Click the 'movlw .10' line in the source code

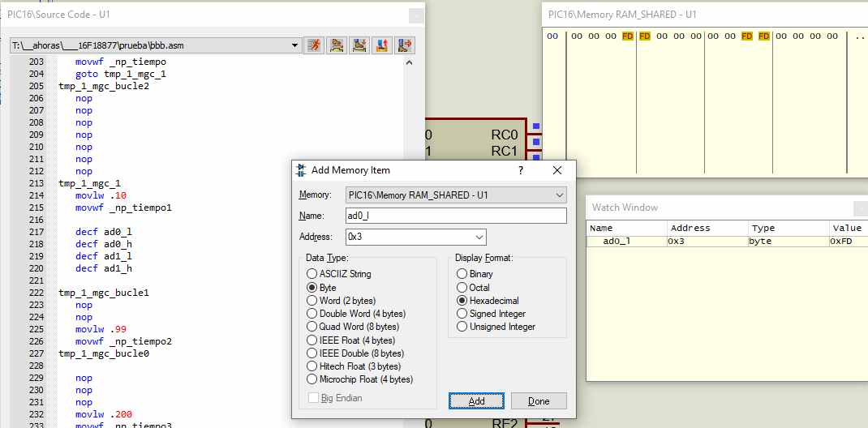(101, 195)
